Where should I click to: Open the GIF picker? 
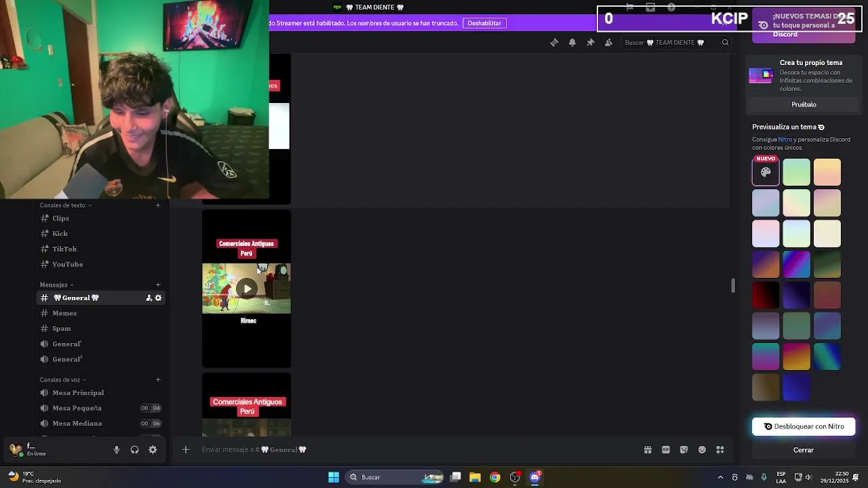pyautogui.click(x=666, y=449)
